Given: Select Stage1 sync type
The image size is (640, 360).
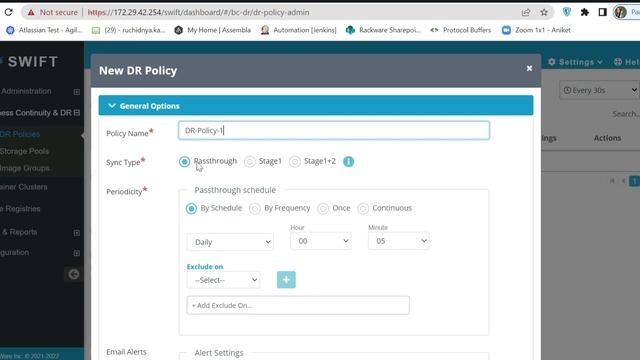Looking at the screenshot, I should (x=250, y=162).
